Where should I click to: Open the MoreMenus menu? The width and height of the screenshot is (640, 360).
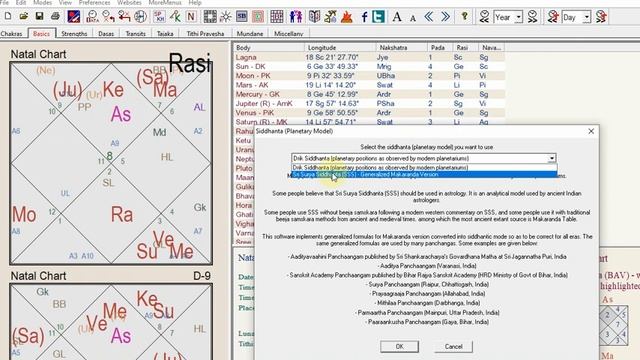pyautogui.click(x=165, y=2)
